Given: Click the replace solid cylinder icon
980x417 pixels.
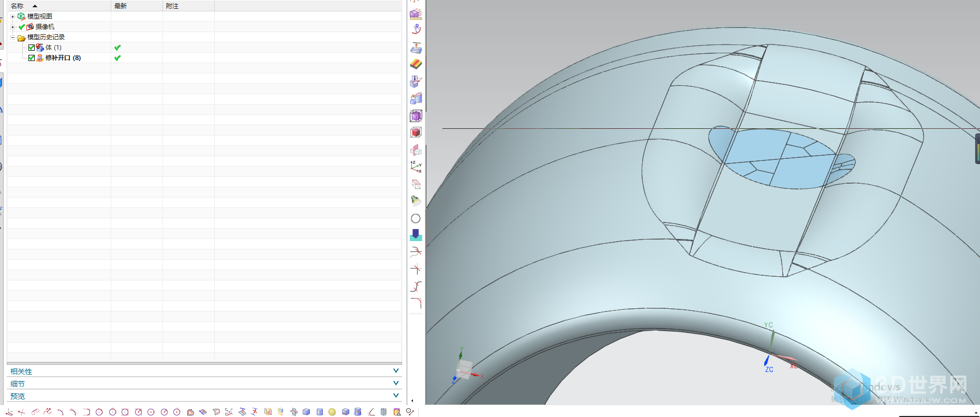Looking at the screenshot, I should click(x=416, y=98).
